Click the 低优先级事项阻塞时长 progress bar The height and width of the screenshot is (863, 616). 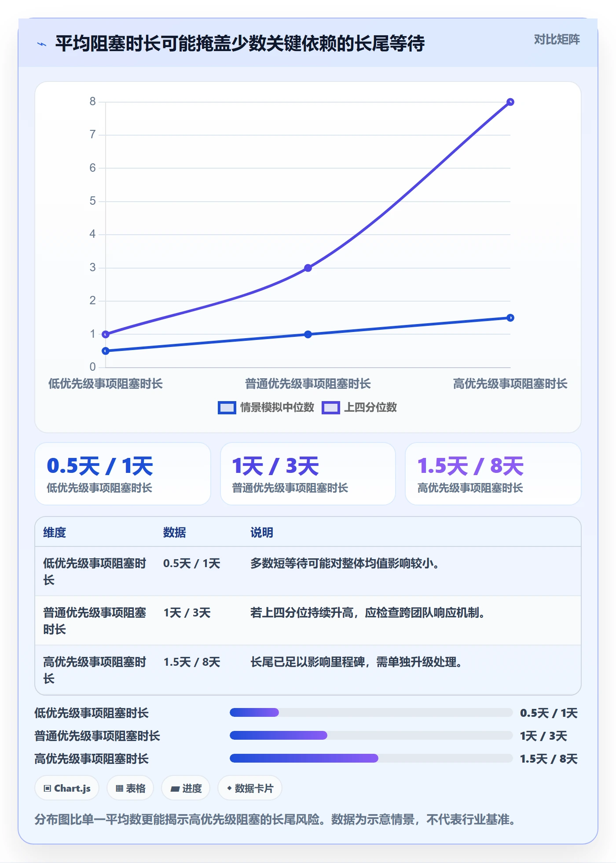(371, 712)
